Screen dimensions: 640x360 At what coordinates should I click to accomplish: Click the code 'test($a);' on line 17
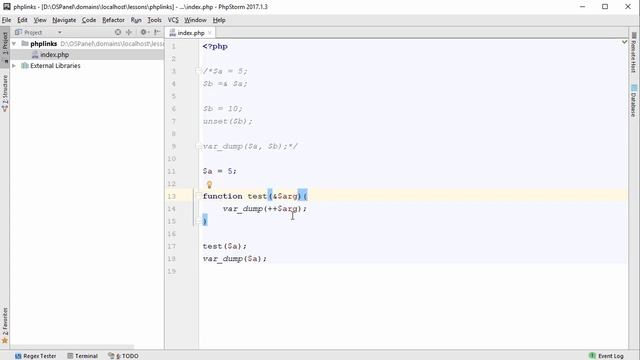coord(224,246)
